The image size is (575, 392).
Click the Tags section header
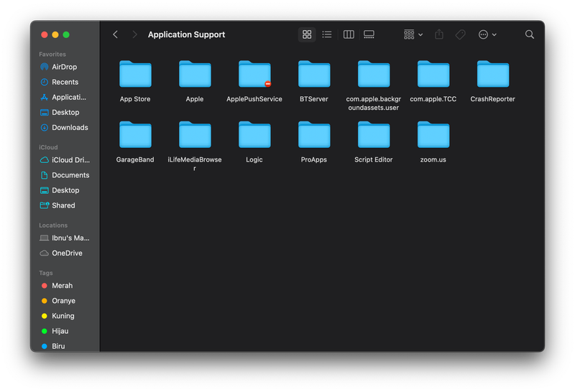tap(46, 273)
